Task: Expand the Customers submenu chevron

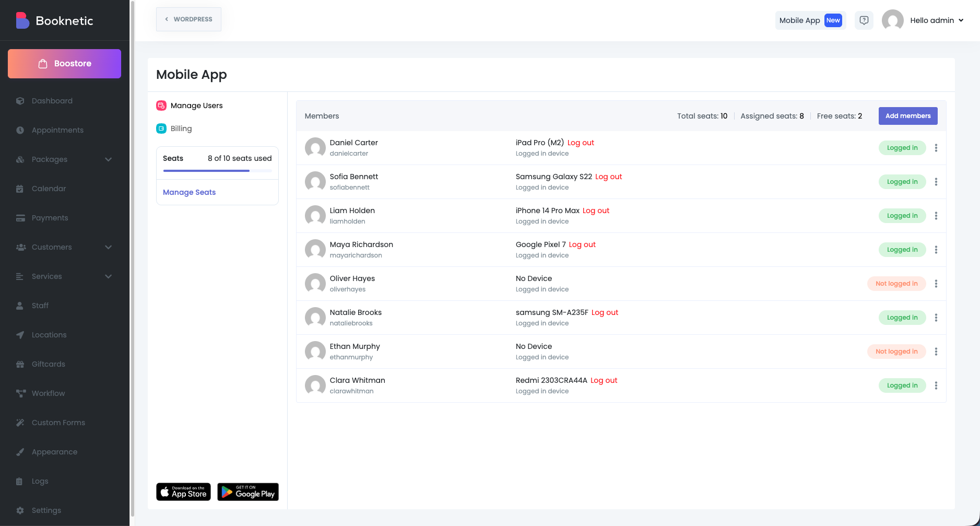Action: [108, 247]
